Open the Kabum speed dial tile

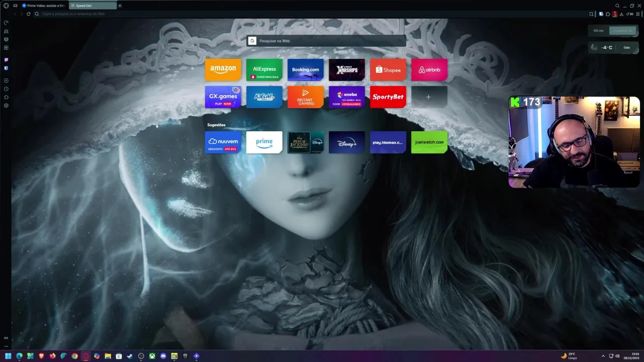pos(264,97)
